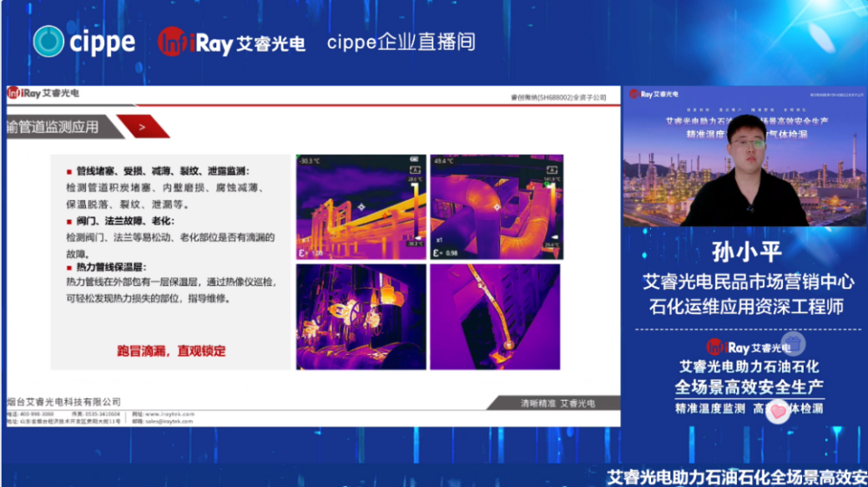Click '精准温度监测' sidebar text
The width and height of the screenshot is (868, 487).
(709, 408)
